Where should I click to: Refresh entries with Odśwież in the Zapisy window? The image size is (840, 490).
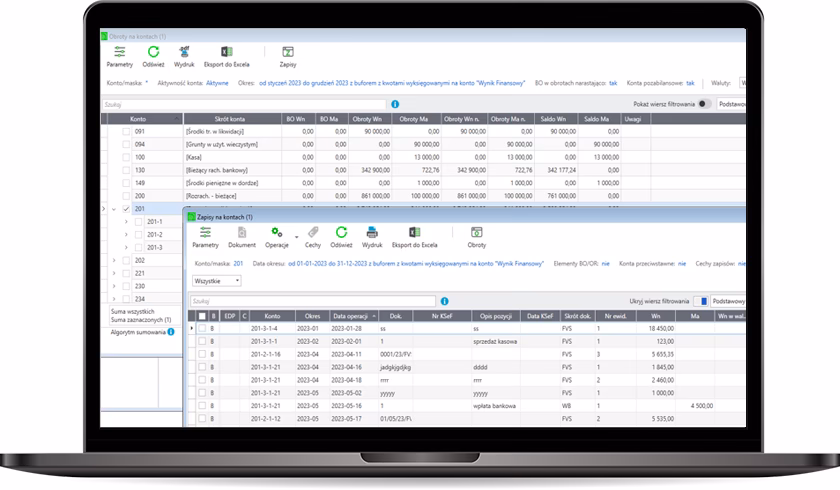tap(342, 237)
